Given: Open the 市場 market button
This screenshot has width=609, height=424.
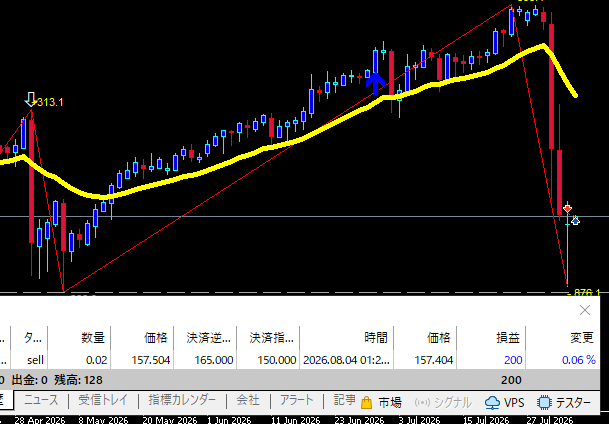Looking at the screenshot, I should 381,403.
